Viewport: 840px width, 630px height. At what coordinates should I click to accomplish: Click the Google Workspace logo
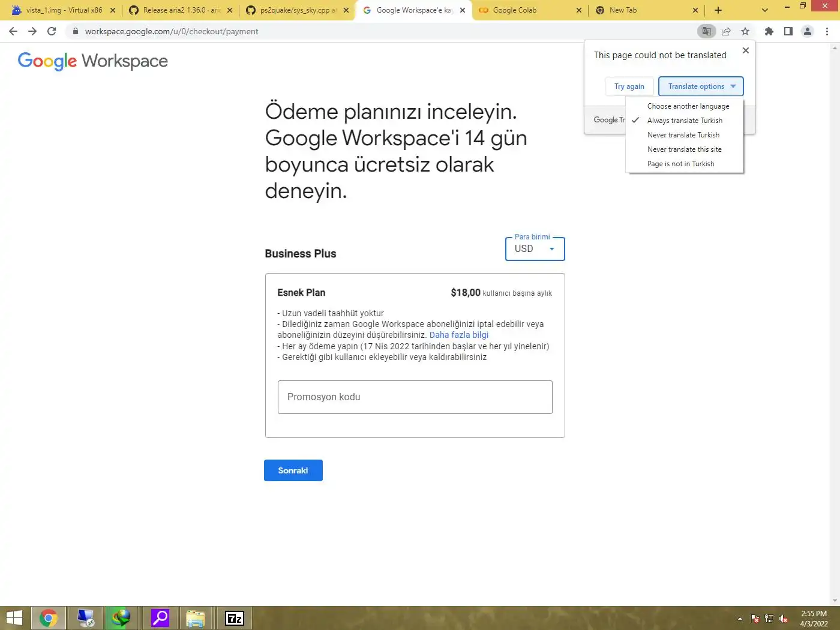93,61
